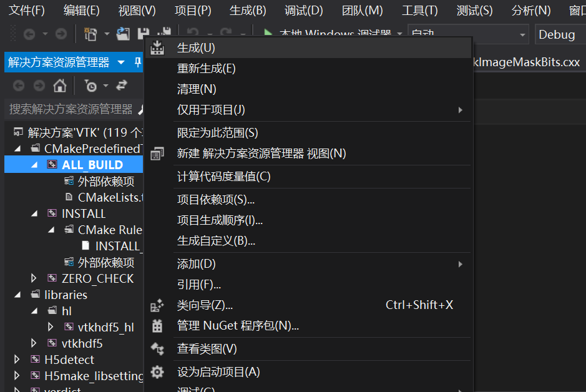
Task: Choose 设为启动项目(A) in context menu
Action: pos(218,372)
